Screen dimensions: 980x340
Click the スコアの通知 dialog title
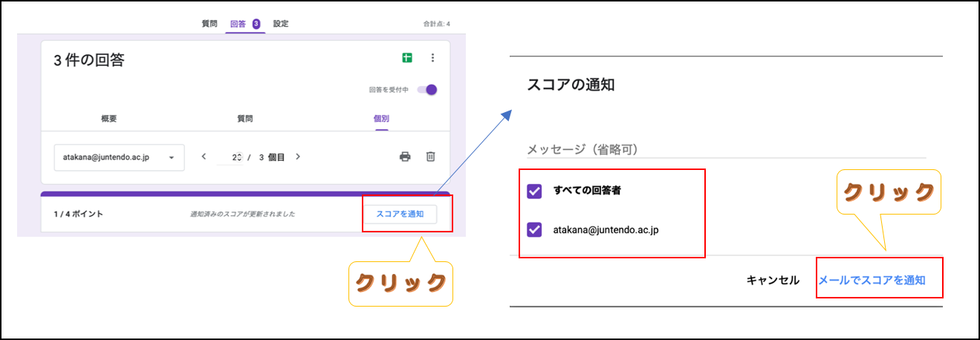coord(571,85)
